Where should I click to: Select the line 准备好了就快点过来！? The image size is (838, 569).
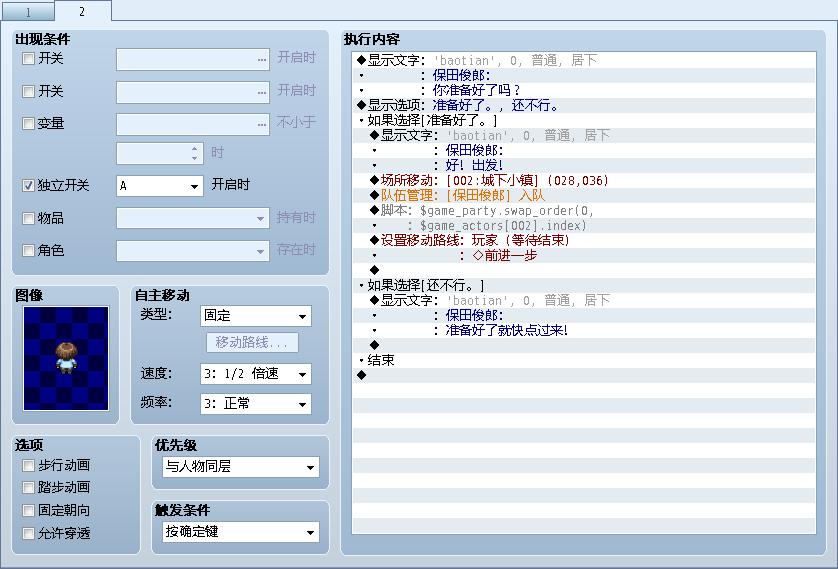584,330
